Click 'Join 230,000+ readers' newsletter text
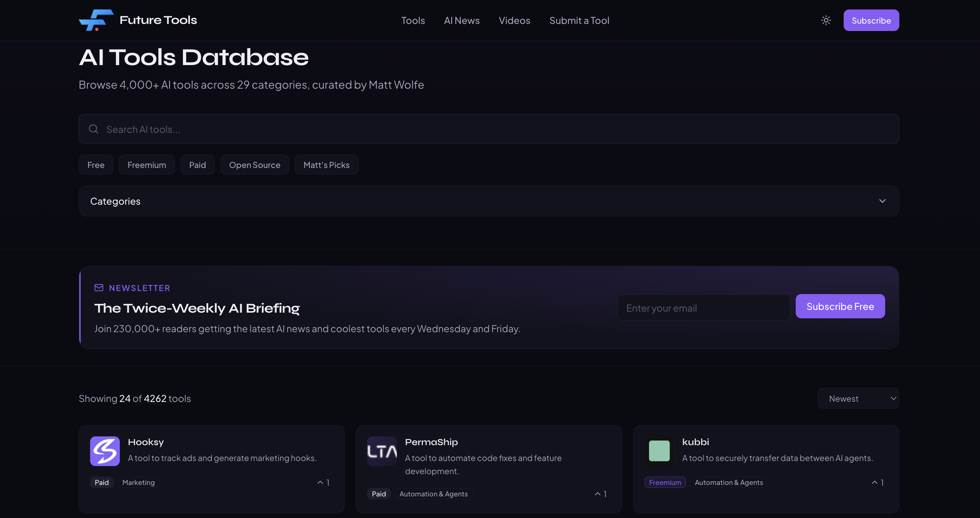980x518 pixels. pyautogui.click(x=307, y=328)
